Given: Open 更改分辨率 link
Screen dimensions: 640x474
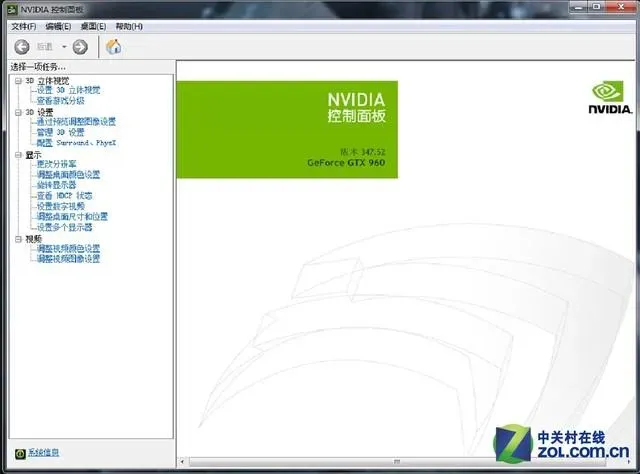Looking at the screenshot, I should tap(56, 164).
